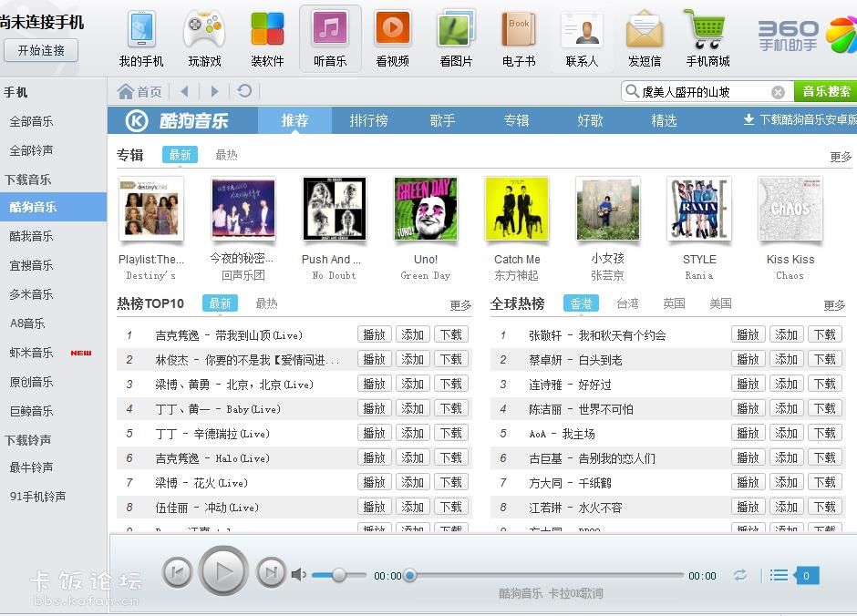Image resolution: width=857 pixels, height=616 pixels.
Task: Select 最新 filter in 热榜TOP10
Action: (220, 303)
